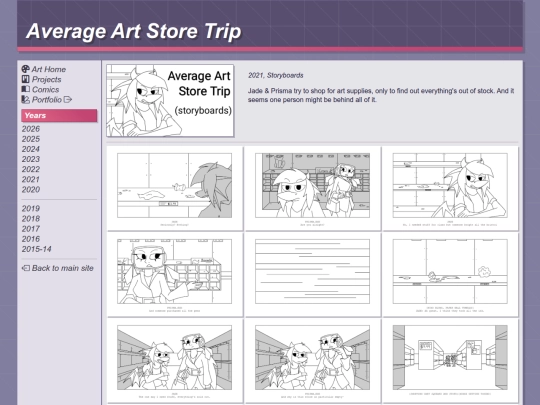Screen dimensions: 540x405
Task: Browse art from year 2017
Action: [31, 229]
